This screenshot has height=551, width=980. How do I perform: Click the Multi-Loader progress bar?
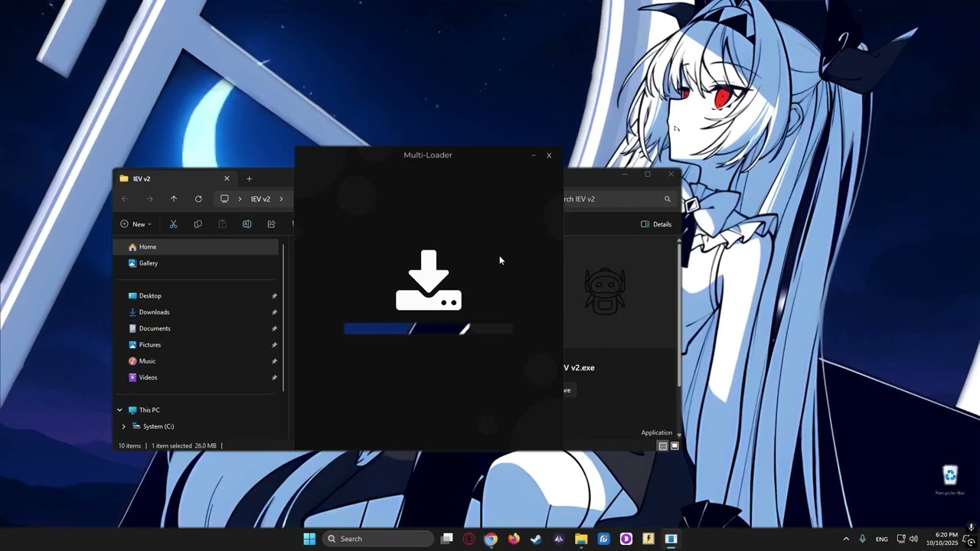pyautogui.click(x=428, y=329)
